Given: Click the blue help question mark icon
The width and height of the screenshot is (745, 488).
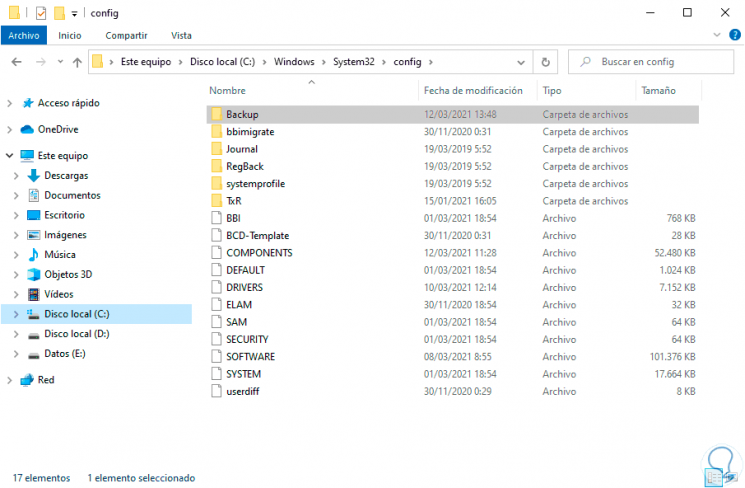Looking at the screenshot, I should (x=735, y=35).
